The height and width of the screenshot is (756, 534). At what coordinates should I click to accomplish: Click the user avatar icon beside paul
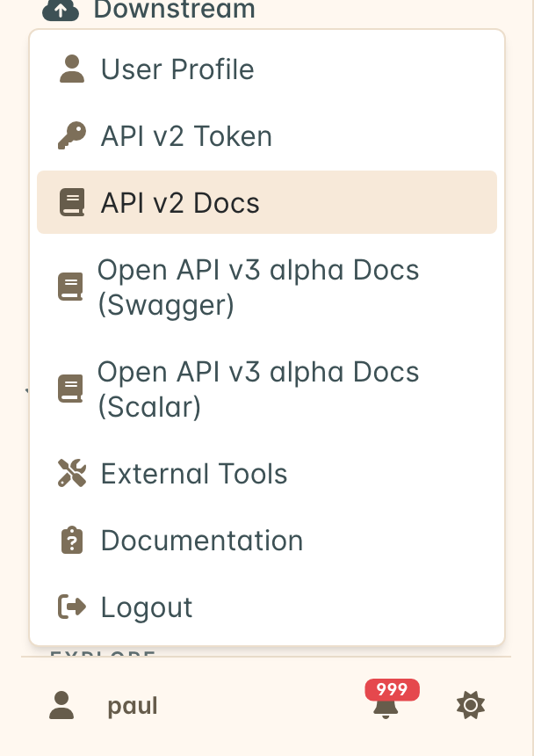[x=61, y=705]
